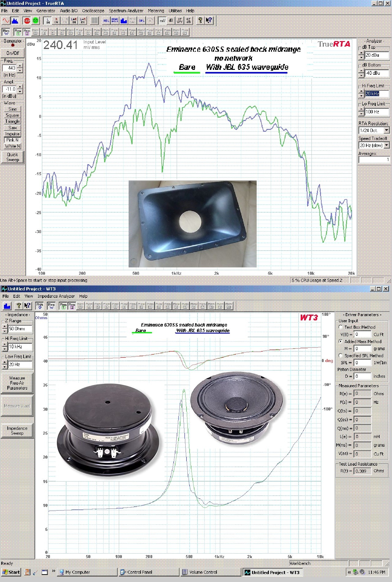Click the yellow question mark help icon in TrueRTA

[200, 21]
